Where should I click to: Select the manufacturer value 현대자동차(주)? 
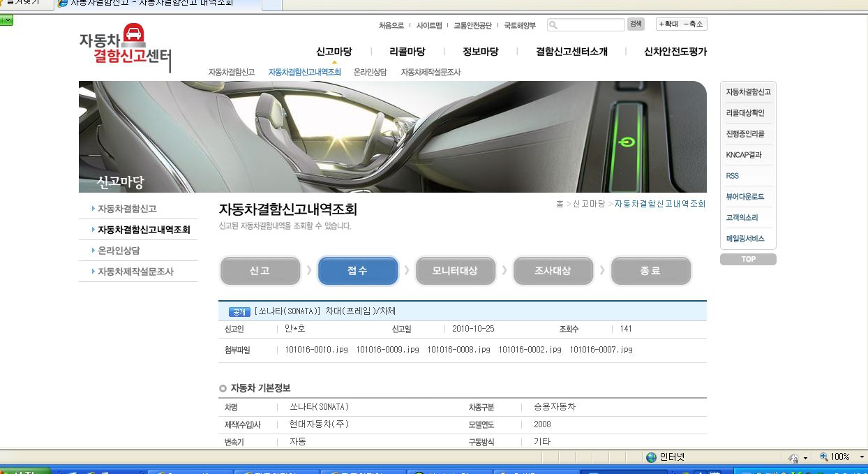point(320,424)
